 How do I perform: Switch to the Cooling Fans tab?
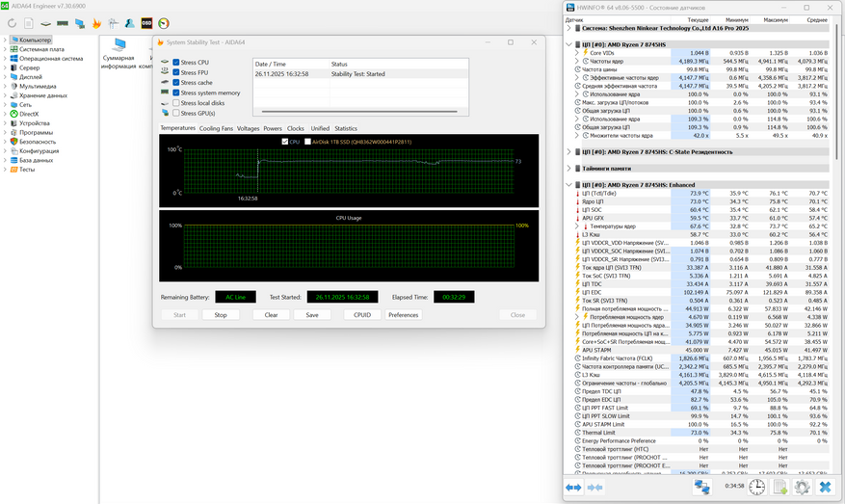(x=216, y=128)
